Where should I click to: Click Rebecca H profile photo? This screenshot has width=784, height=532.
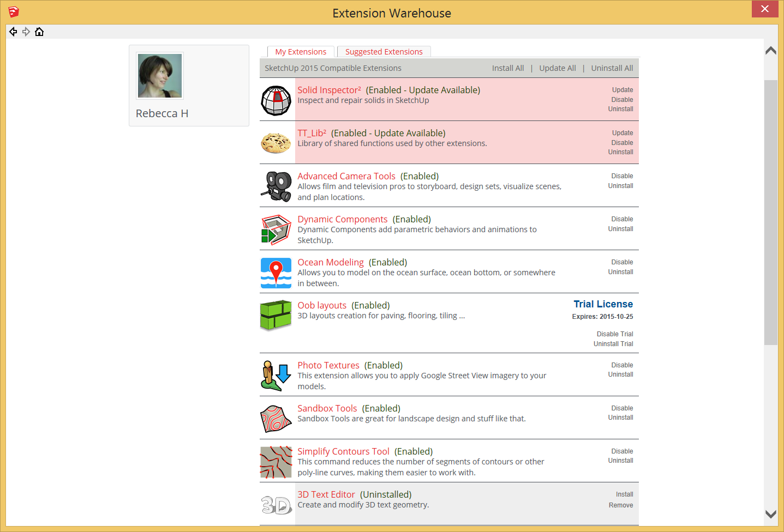160,76
